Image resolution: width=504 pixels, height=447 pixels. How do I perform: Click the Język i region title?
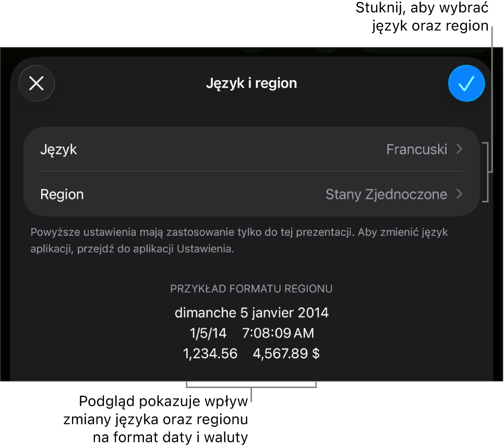point(251,83)
